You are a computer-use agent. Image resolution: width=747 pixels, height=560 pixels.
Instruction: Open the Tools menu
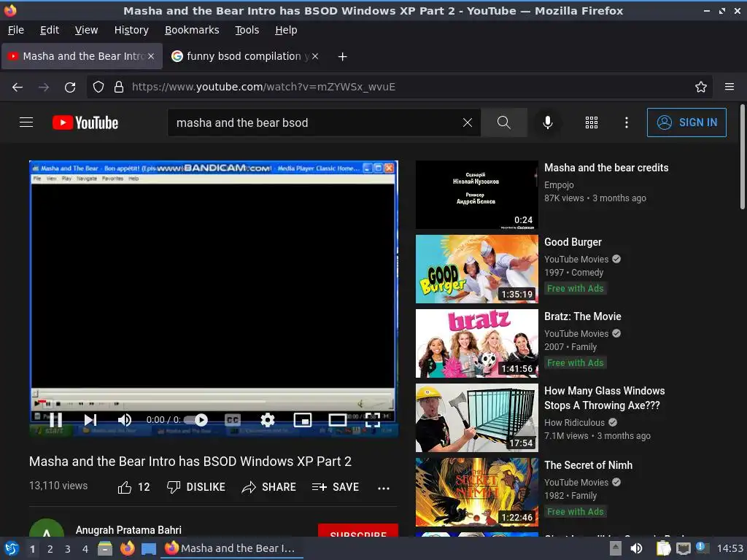coord(247,30)
